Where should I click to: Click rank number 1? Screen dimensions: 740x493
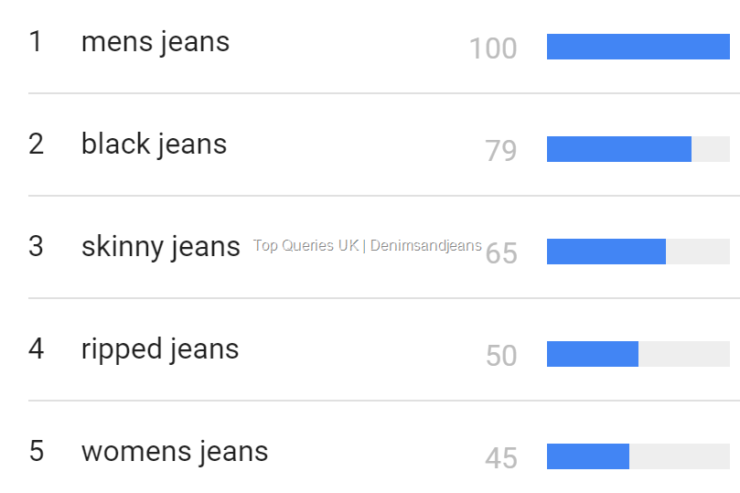click(x=36, y=43)
